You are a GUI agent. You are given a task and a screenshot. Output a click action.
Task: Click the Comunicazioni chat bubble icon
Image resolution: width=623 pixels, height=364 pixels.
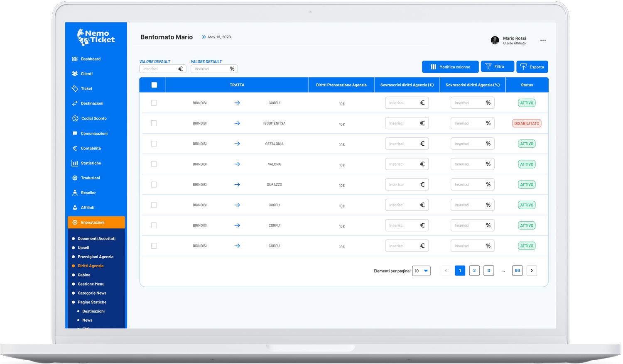pyautogui.click(x=75, y=134)
